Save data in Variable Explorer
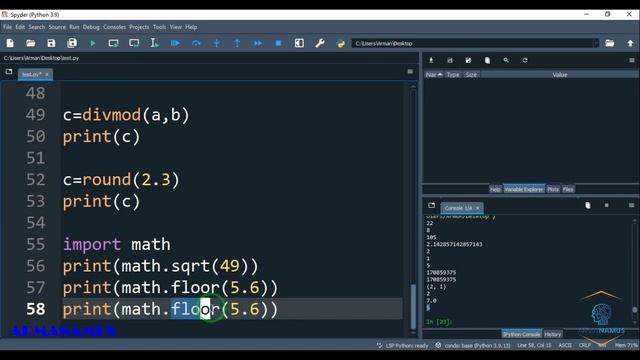 [450, 60]
